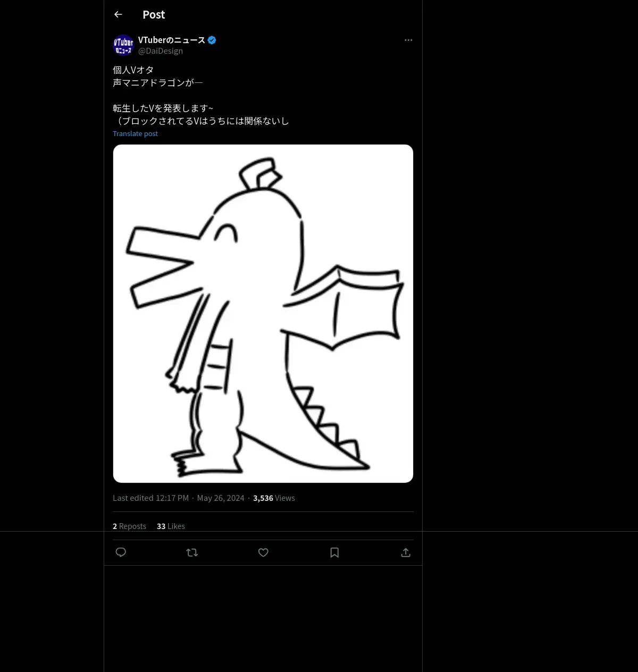638x672 pixels.
Task: Click the Translate post link
Action: (135, 133)
